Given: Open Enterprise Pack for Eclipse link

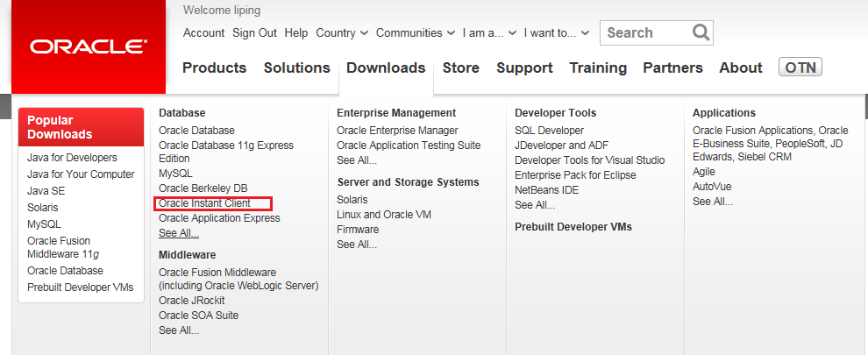Looking at the screenshot, I should (575, 175).
